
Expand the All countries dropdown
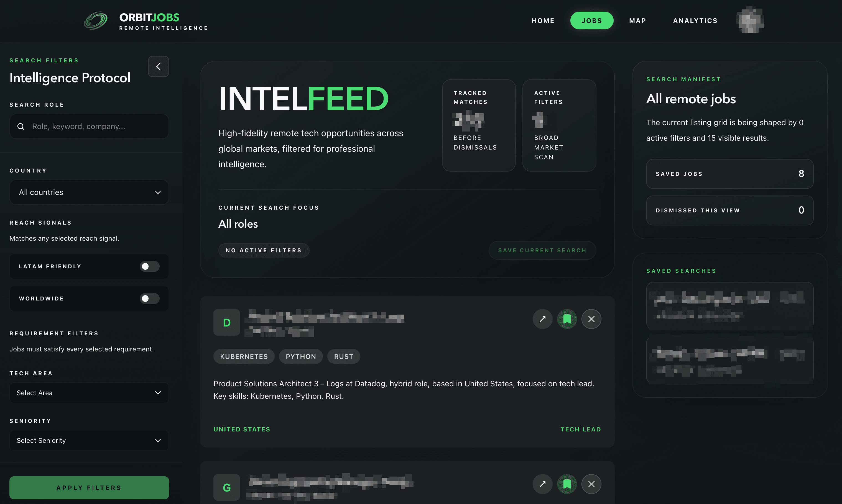click(89, 192)
